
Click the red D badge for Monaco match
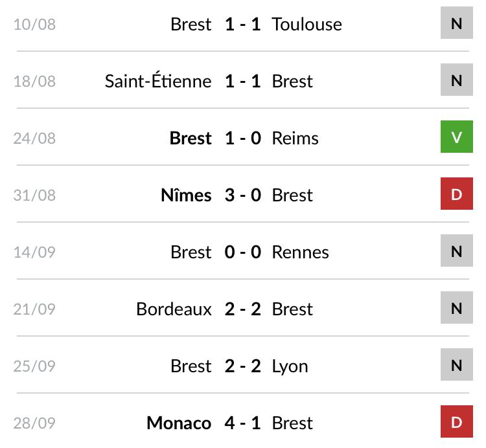457,421
